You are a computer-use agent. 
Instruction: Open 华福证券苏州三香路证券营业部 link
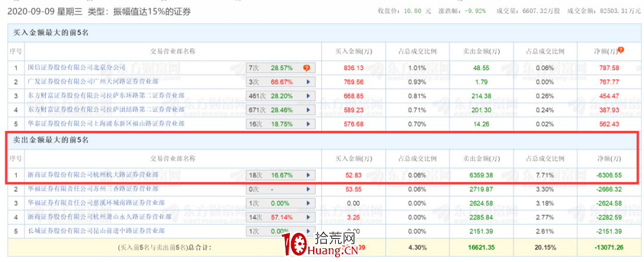[93, 189]
